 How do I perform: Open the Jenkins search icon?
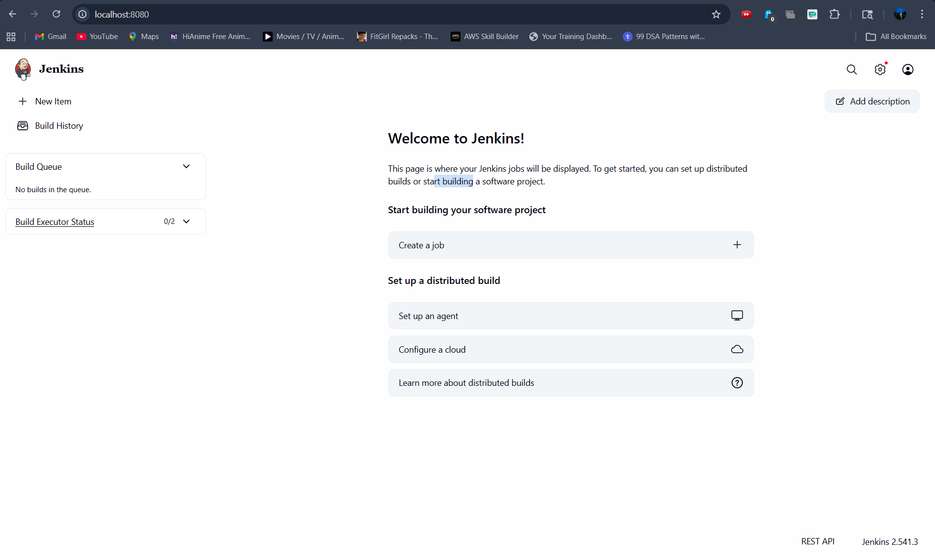pyautogui.click(x=852, y=70)
